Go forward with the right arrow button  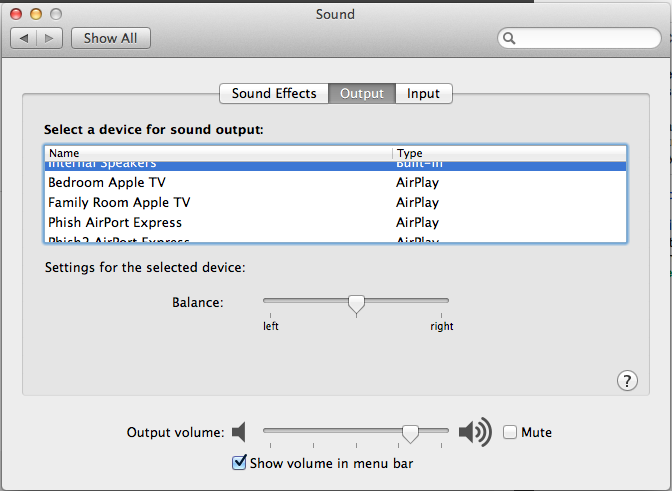pos(50,39)
